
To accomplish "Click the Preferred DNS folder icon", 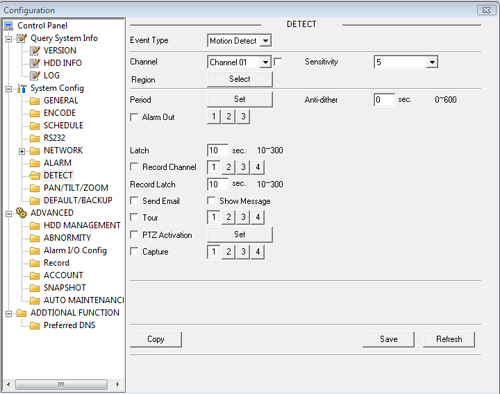I will click(x=35, y=326).
